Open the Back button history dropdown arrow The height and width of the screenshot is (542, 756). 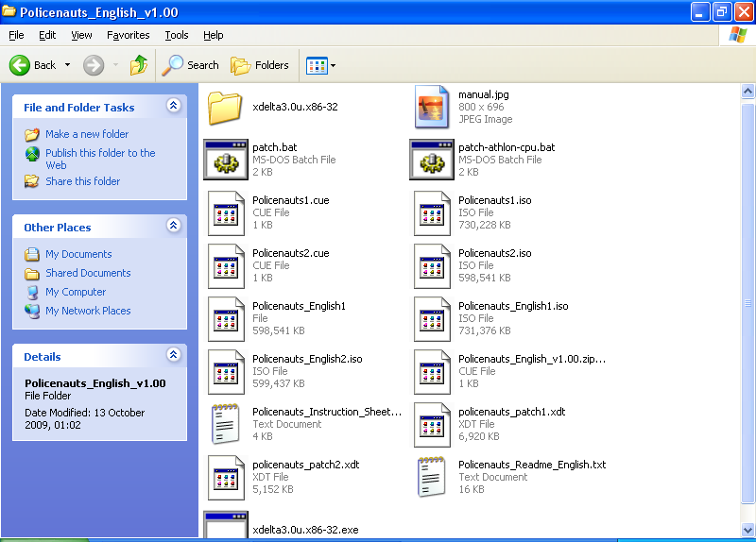[x=67, y=65]
